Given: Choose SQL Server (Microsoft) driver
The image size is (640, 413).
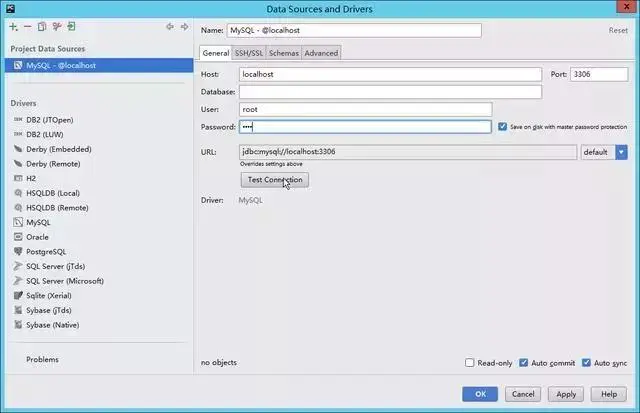Looking at the screenshot, I should [x=65, y=281].
